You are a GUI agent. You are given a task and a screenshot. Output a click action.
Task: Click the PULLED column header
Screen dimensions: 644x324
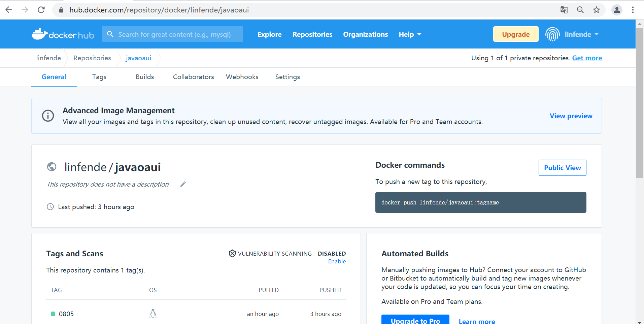tap(269, 290)
